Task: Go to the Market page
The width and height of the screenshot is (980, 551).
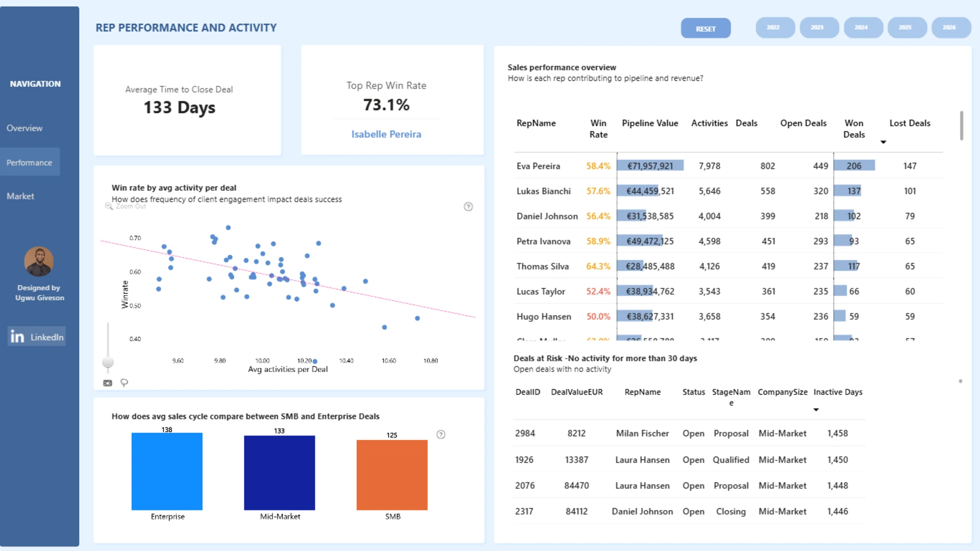Action: (20, 196)
